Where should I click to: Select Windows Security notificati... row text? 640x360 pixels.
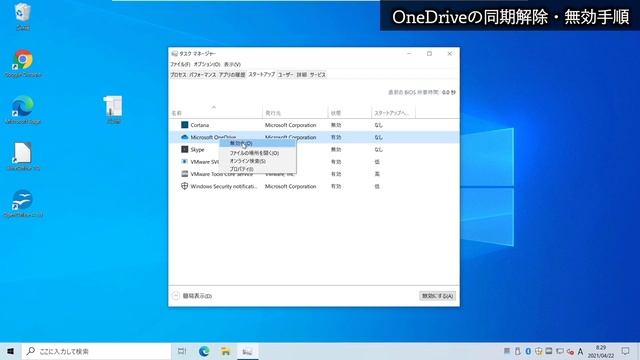tap(224, 187)
